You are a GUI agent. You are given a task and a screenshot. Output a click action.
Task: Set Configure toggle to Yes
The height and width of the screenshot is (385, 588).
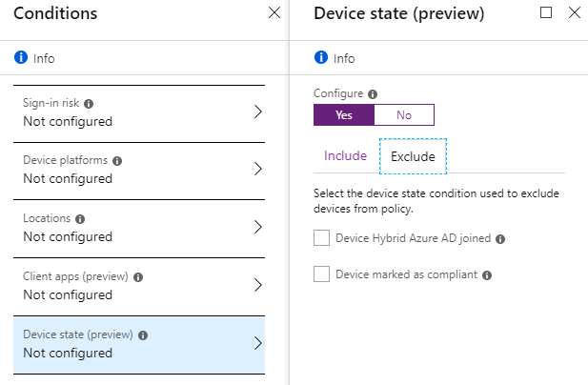[x=344, y=114]
